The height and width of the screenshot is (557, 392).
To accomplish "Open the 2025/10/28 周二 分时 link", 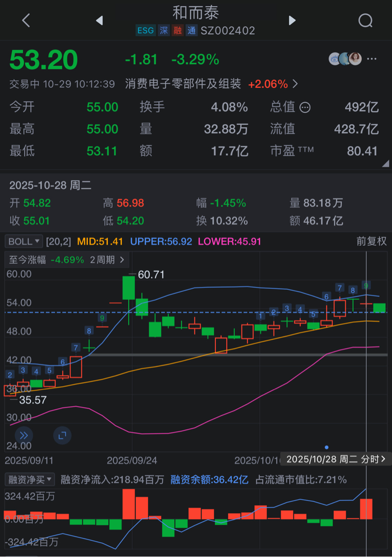I will point(335,459).
